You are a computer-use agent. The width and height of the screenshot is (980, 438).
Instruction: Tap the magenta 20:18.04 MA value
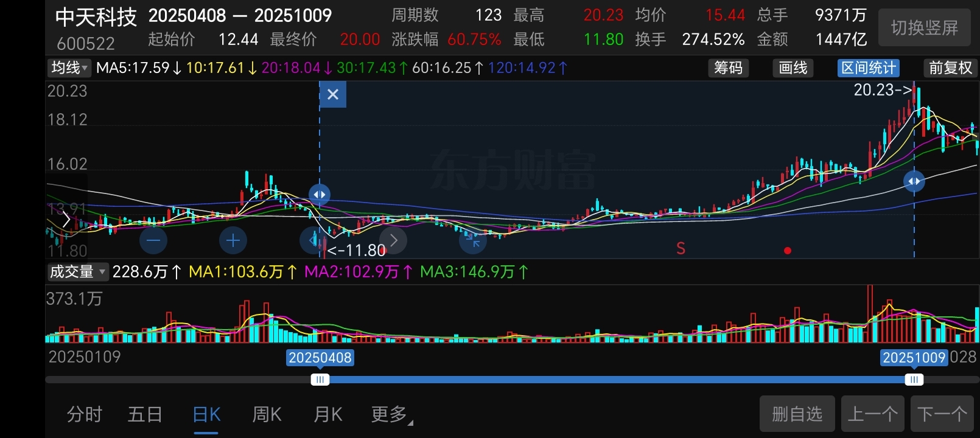(296, 68)
